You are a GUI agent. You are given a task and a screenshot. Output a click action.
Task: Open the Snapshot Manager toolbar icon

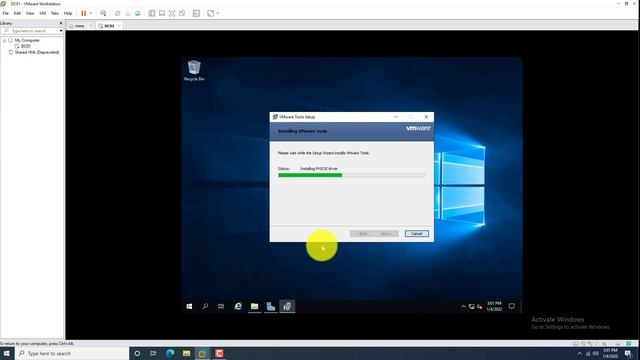point(138,13)
